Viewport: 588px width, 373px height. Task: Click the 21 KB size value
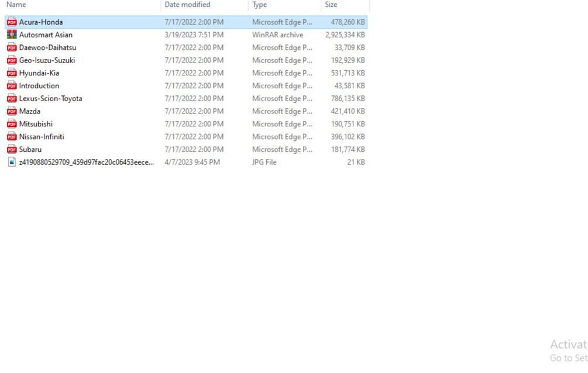click(x=356, y=163)
